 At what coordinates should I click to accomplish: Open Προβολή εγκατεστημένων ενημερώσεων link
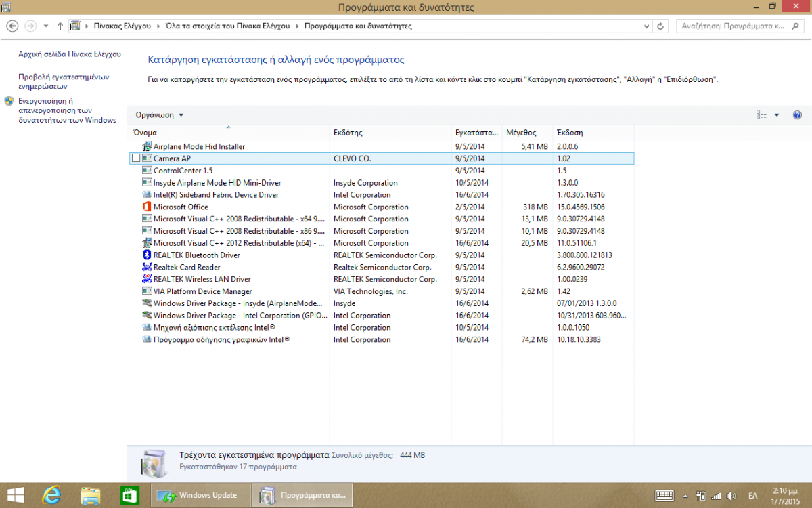tap(64, 82)
